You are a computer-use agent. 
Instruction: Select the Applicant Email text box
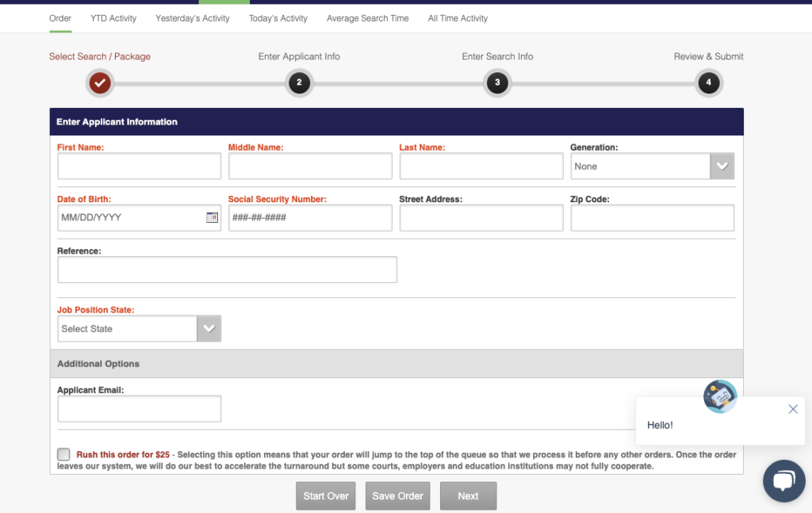pos(140,409)
